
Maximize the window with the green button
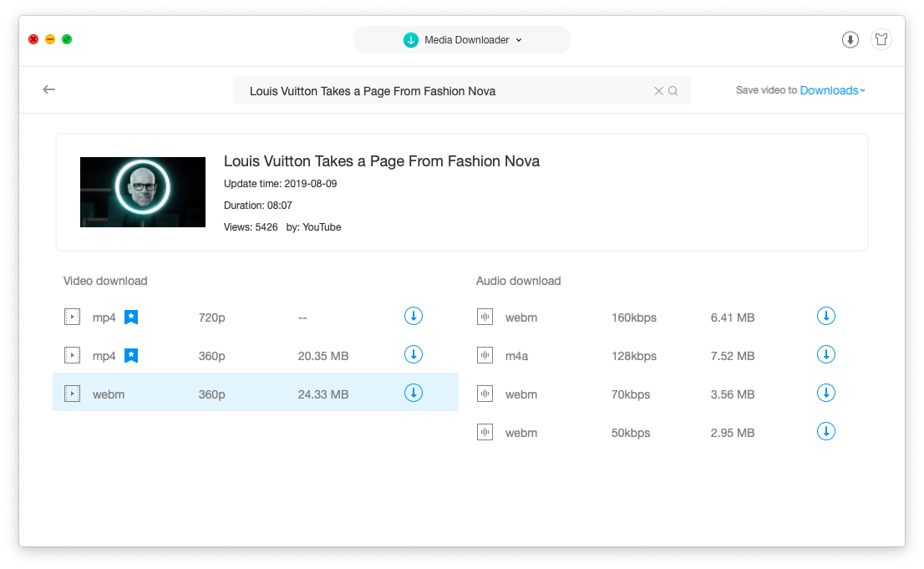67,39
